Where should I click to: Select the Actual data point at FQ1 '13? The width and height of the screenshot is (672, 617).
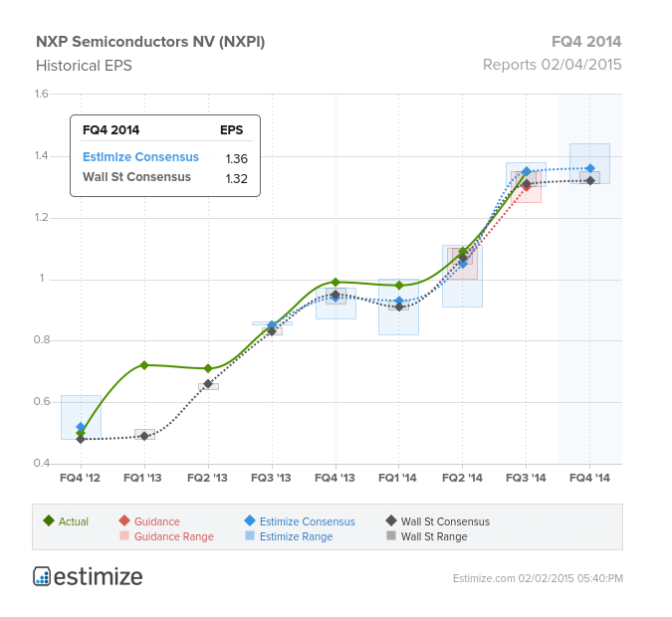[x=144, y=365]
